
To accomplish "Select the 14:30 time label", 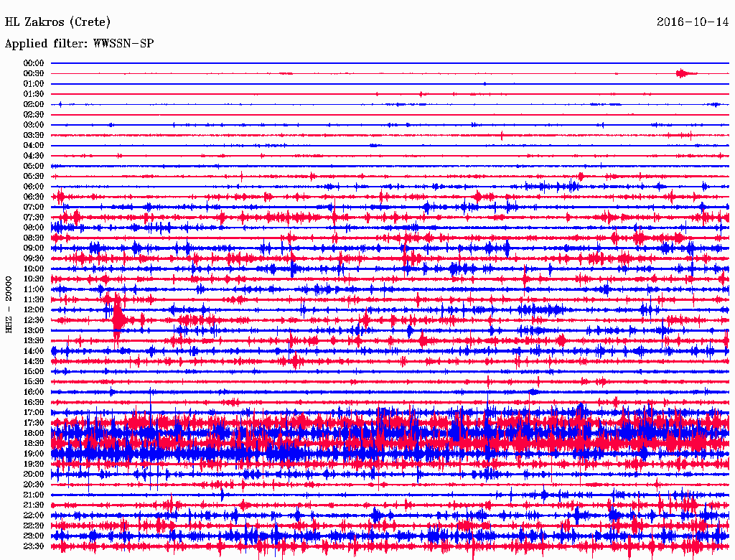I will pyautogui.click(x=34, y=362).
